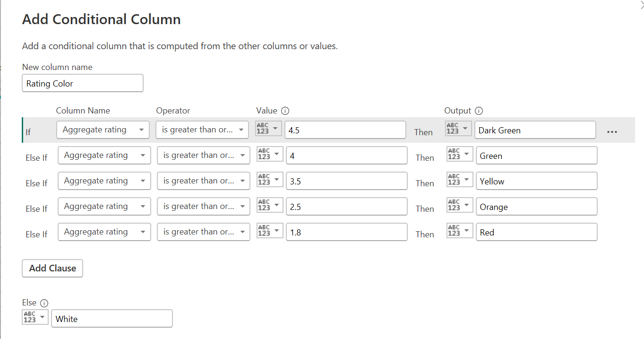Click the New column name text field

coord(83,83)
